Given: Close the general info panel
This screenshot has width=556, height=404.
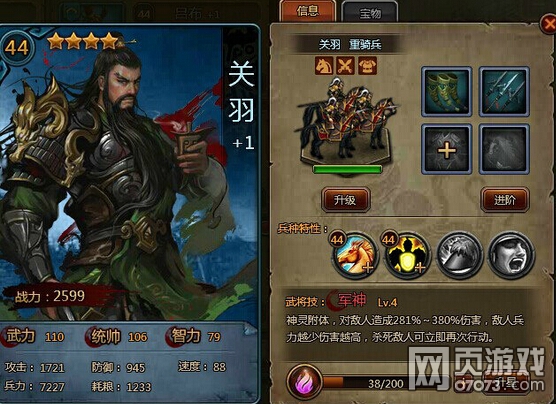Looking at the screenshot, I should click(548, 24).
